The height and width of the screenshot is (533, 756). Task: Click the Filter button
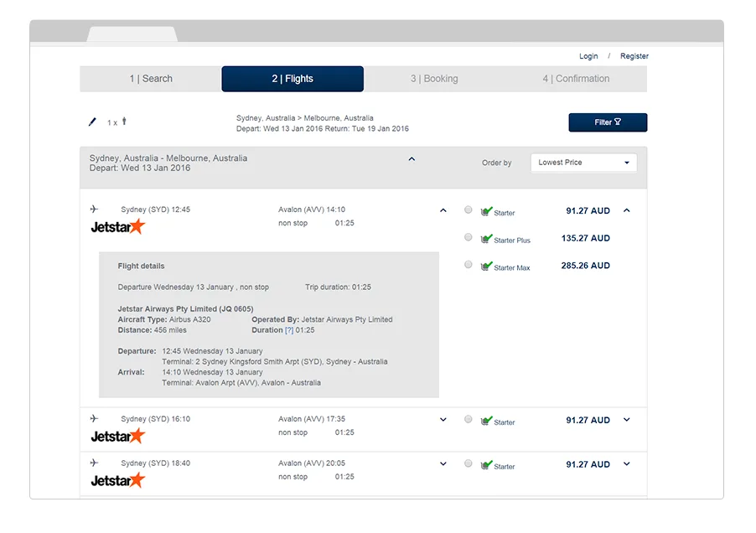tap(608, 122)
